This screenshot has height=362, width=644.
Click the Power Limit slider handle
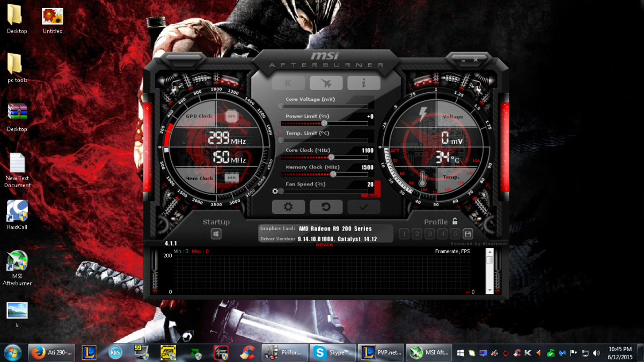click(324, 123)
